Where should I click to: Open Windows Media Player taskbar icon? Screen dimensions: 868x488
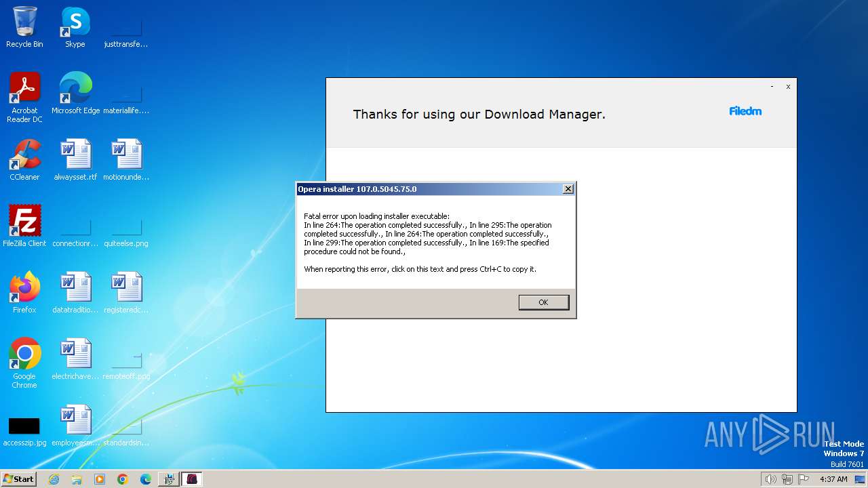point(100,479)
